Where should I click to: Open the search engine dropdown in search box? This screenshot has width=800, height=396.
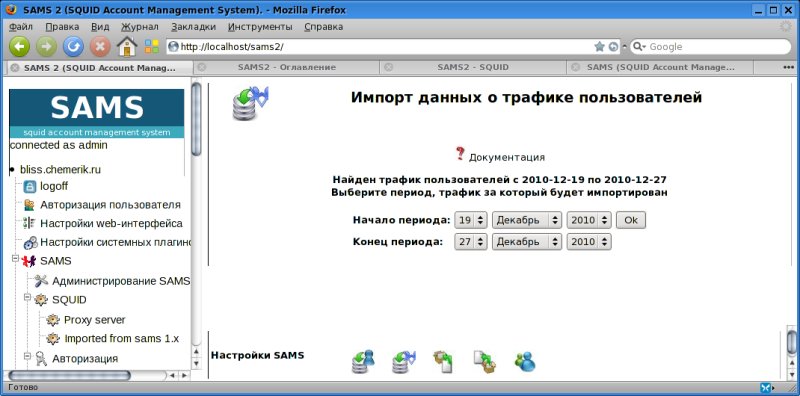coord(640,47)
